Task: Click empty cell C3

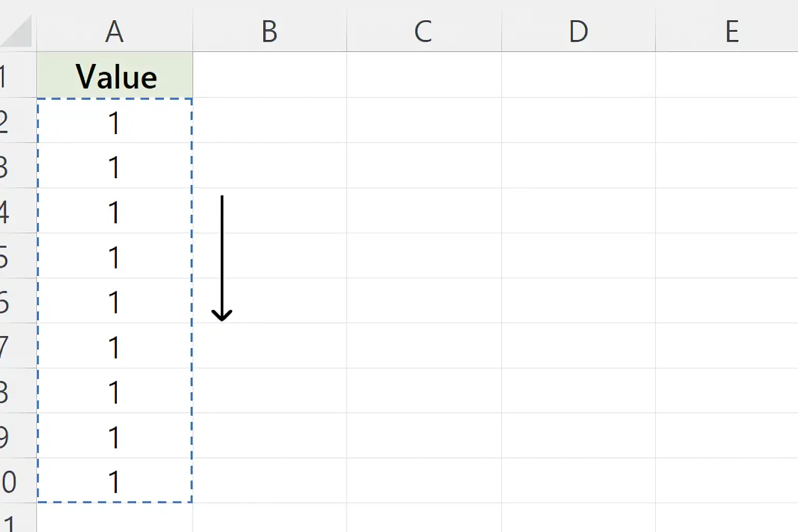Action: tap(423, 166)
